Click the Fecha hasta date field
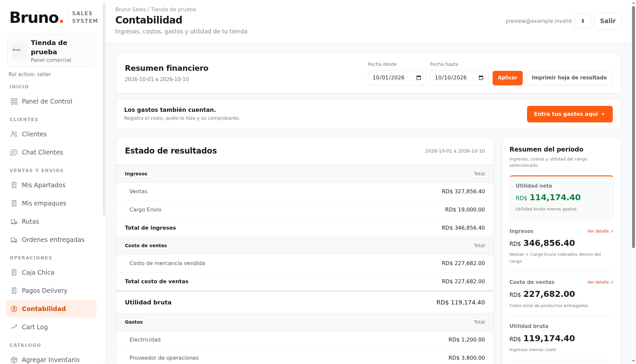 [459, 78]
